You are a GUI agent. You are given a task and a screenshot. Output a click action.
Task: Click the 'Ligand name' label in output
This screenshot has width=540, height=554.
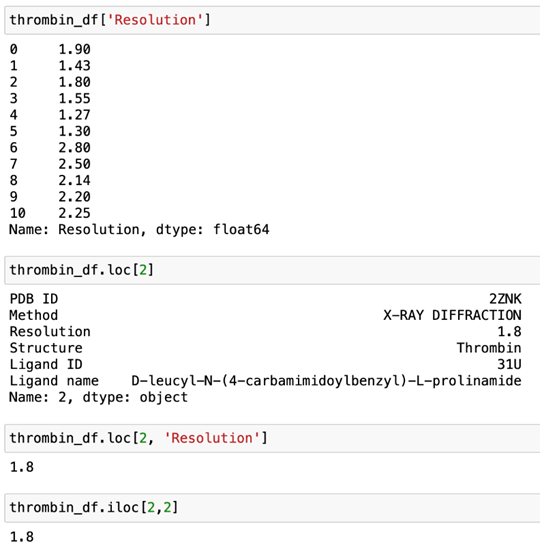coord(54,381)
